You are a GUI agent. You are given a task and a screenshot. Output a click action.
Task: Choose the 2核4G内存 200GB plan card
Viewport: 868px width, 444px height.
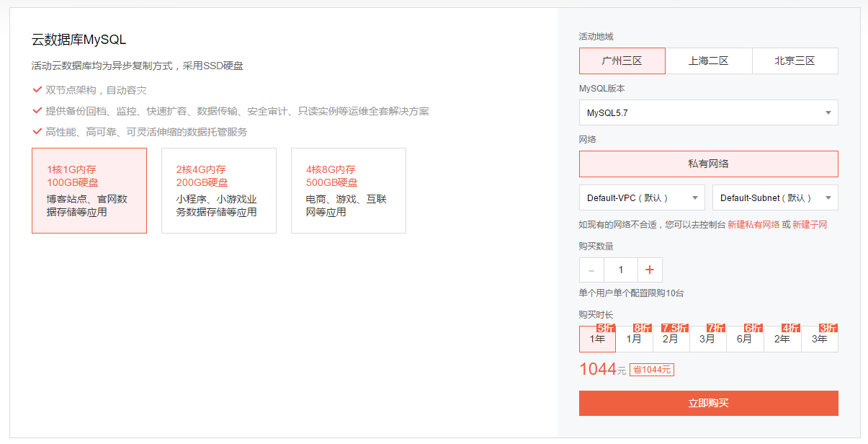tap(219, 191)
